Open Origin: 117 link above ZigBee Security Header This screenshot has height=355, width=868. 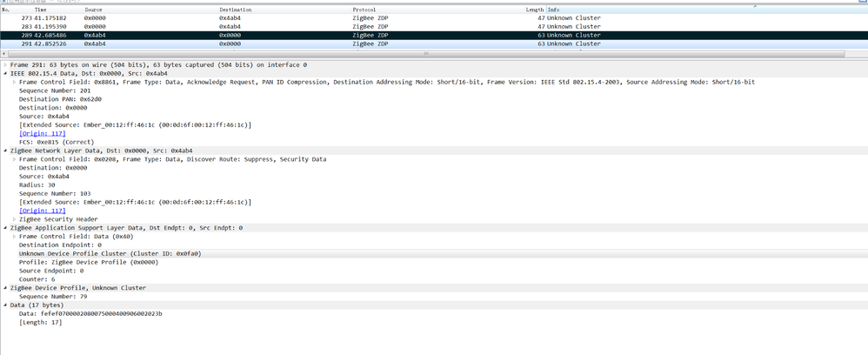42,211
